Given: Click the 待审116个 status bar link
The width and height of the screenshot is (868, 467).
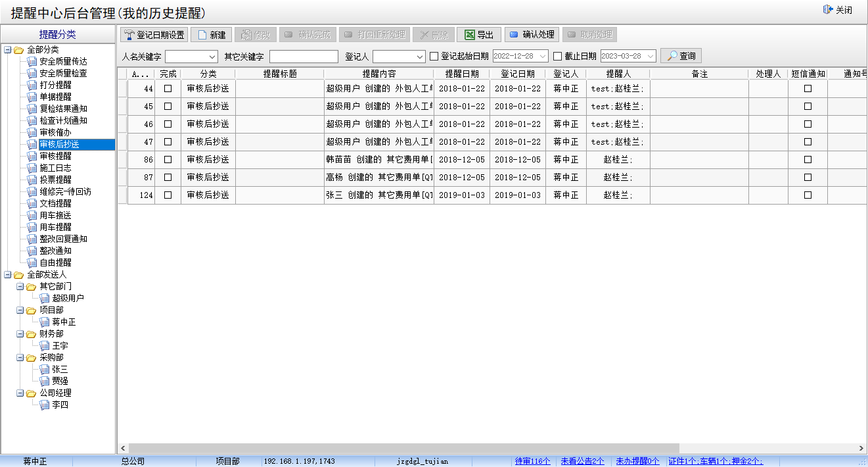Looking at the screenshot, I should pyautogui.click(x=532, y=461).
